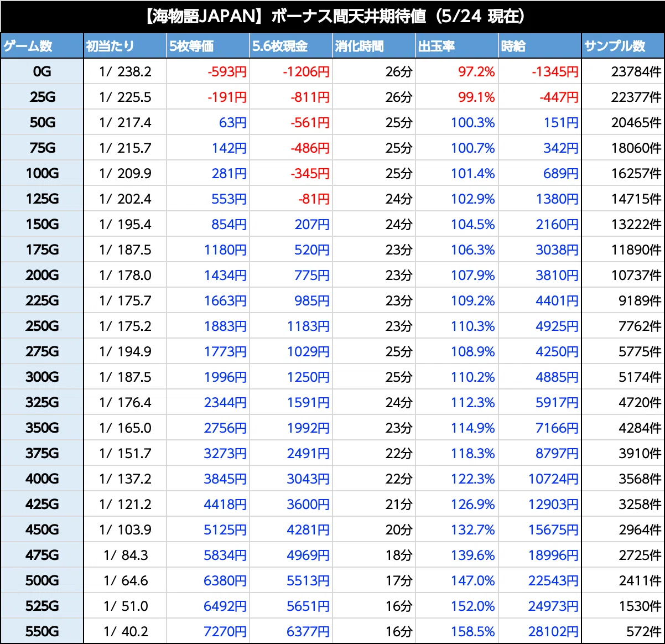Click the 450G row label
The height and width of the screenshot is (644, 665).
(42, 529)
